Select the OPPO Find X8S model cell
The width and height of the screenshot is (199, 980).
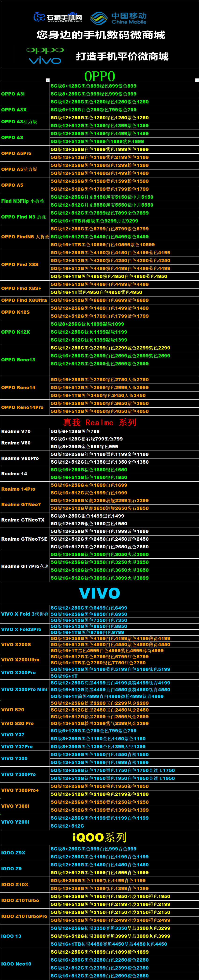(x=25, y=264)
